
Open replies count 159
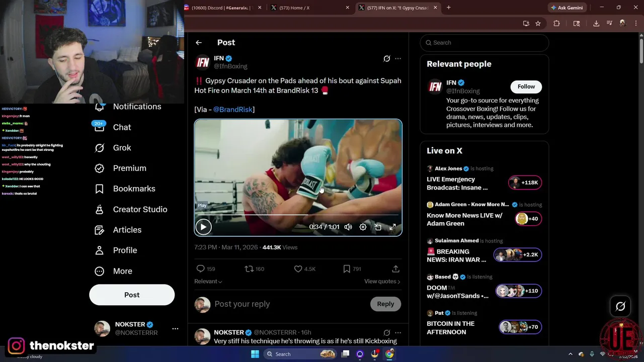pyautogui.click(x=205, y=269)
